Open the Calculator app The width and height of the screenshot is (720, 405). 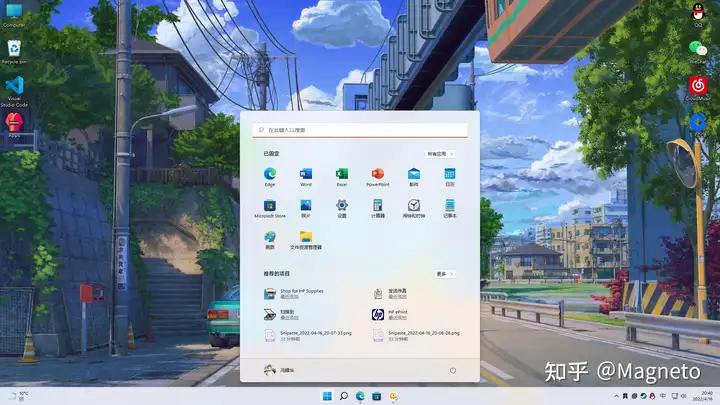click(378, 207)
